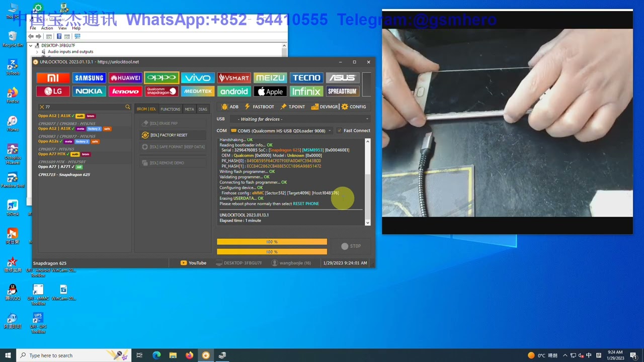
Task: Click the ADB button
Action: 230,107
